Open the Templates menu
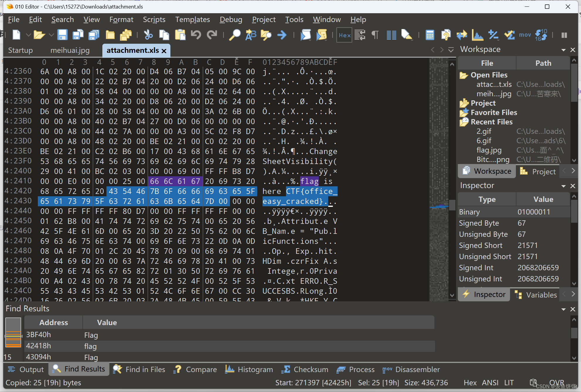 (192, 19)
